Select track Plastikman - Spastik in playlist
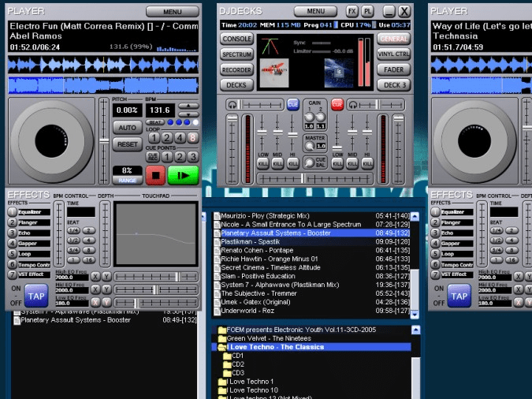Image resolution: width=532 pixels, height=399 pixels. pos(250,241)
